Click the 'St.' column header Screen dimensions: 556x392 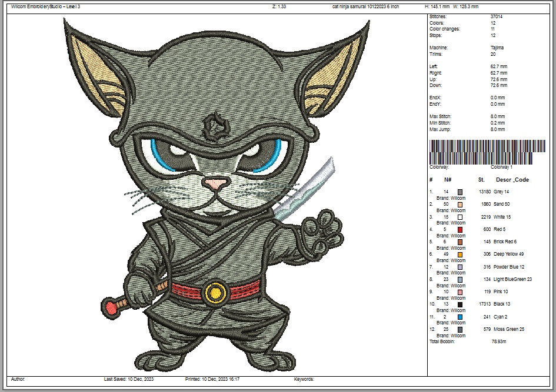(x=481, y=179)
